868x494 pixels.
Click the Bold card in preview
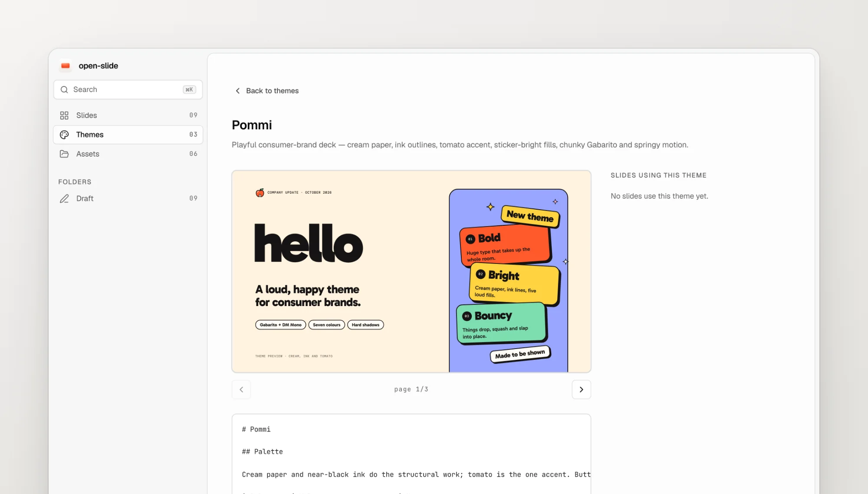(x=505, y=245)
